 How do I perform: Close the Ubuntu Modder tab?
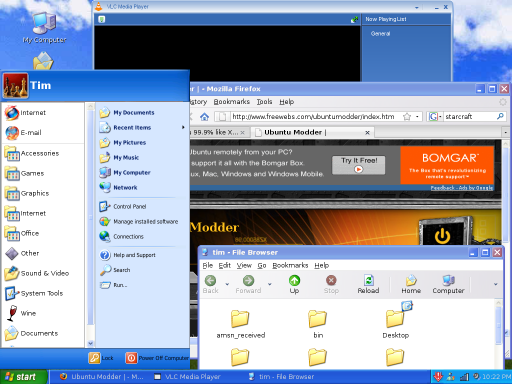(367, 133)
